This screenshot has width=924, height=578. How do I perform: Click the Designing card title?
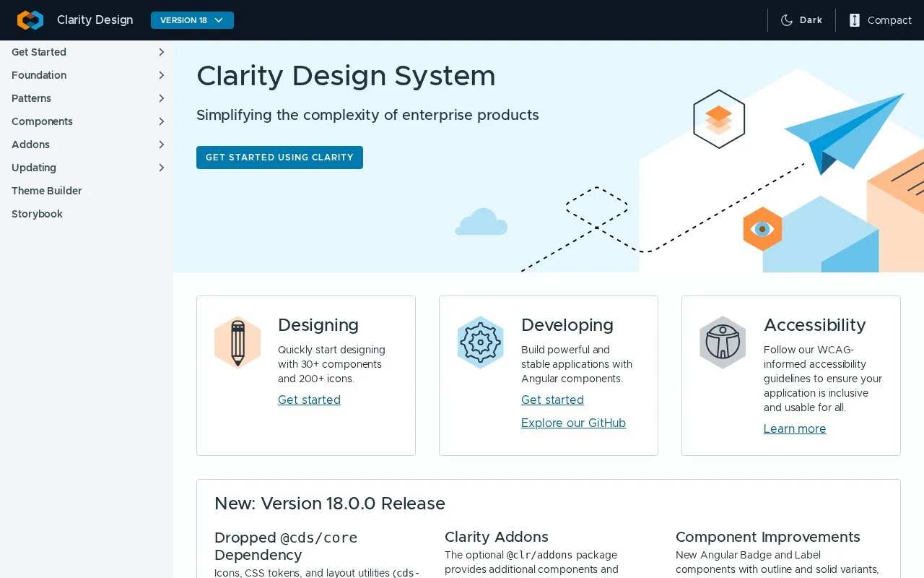318,325
